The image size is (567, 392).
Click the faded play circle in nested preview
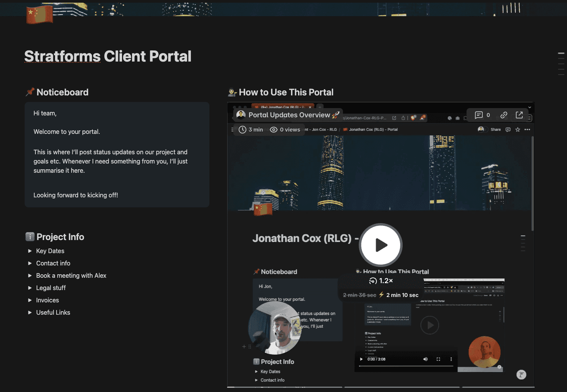[x=430, y=325]
